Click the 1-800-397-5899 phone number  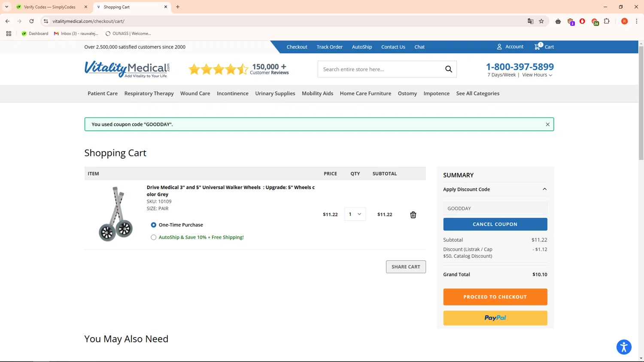(x=520, y=66)
